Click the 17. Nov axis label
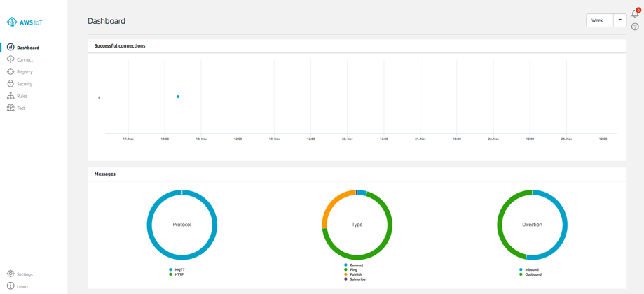 tap(128, 139)
